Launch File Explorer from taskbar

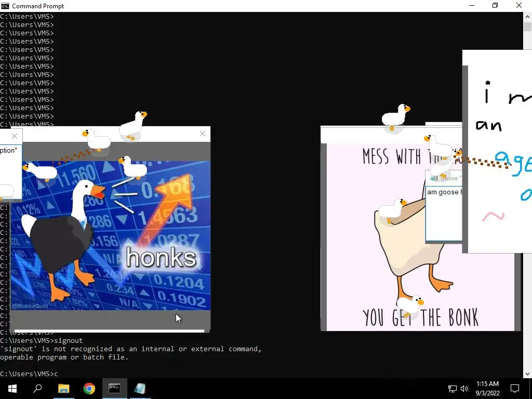(63, 389)
